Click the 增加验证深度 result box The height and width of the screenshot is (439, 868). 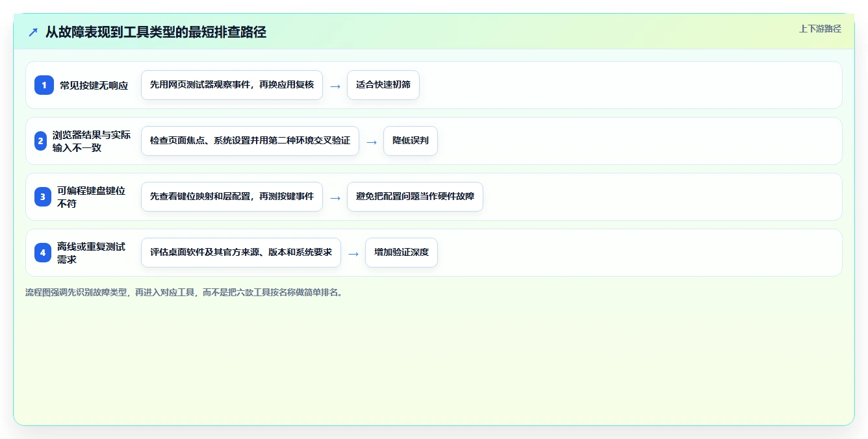[402, 253]
